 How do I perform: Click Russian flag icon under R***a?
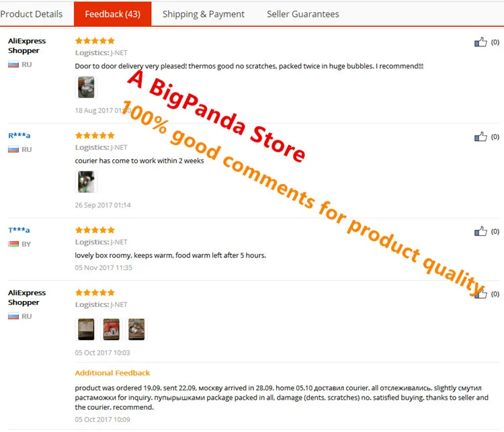pyautogui.click(x=13, y=149)
